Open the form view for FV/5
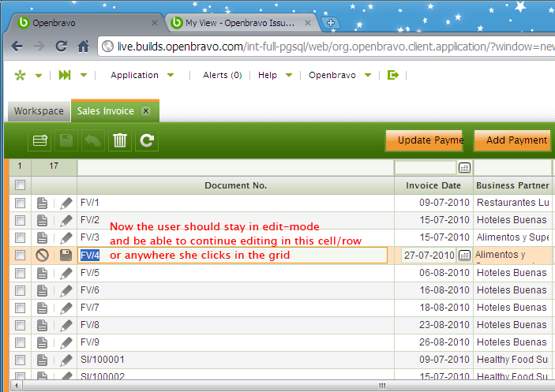The height and width of the screenshot is (392, 555). [x=42, y=273]
